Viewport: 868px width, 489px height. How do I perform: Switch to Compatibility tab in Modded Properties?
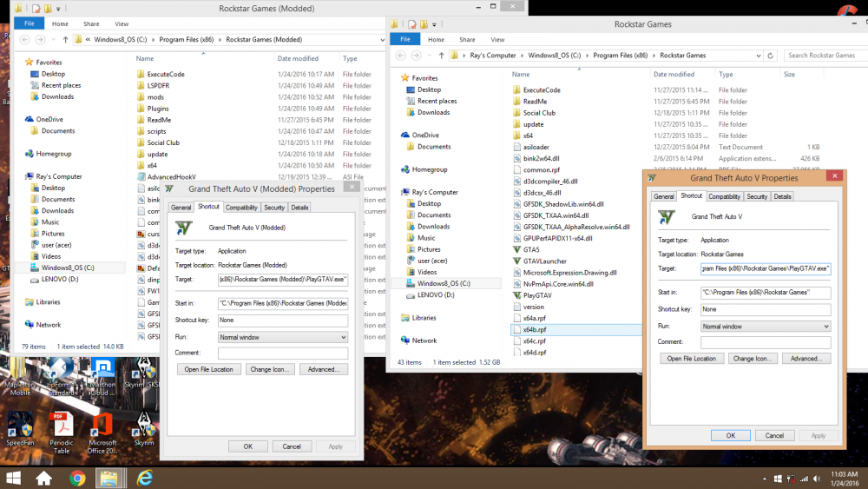[241, 208]
